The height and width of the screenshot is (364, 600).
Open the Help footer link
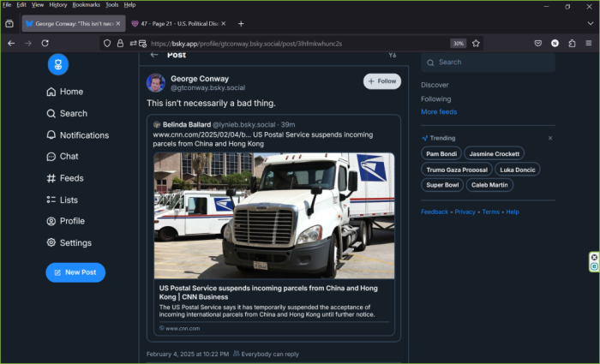pos(513,212)
